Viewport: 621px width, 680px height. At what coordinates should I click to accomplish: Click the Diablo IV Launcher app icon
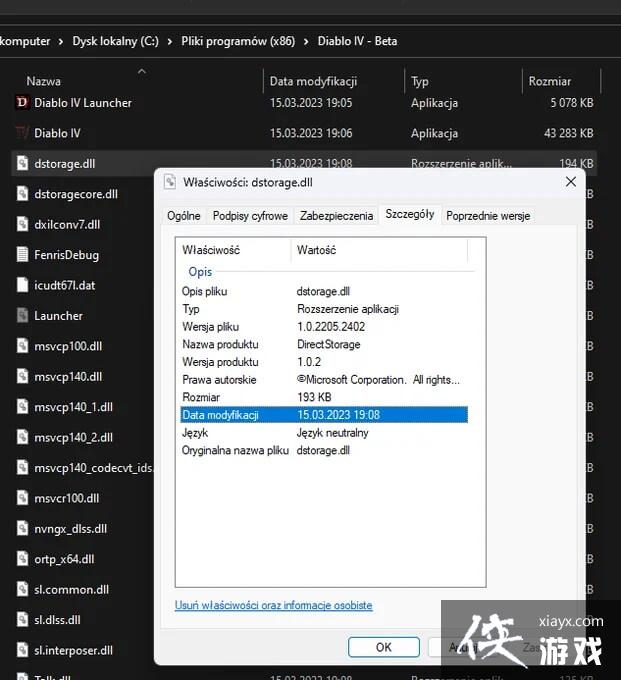[x=22, y=103]
